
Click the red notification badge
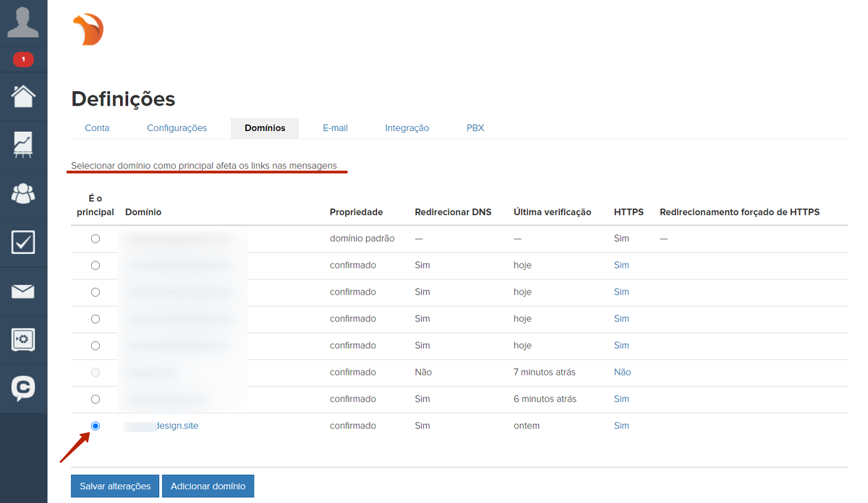pyautogui.click(x=23, y=59)
